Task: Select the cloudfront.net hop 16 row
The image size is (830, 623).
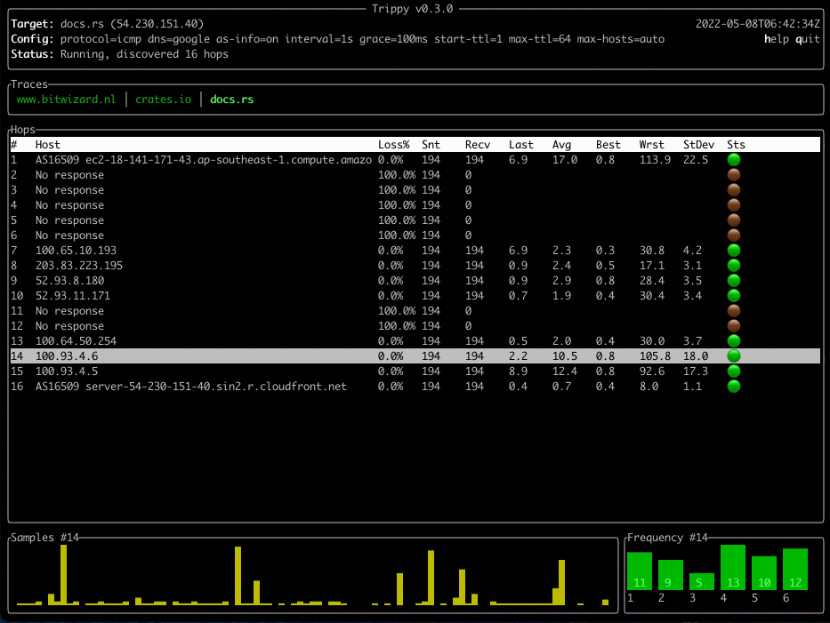Action: coord(190,386)
